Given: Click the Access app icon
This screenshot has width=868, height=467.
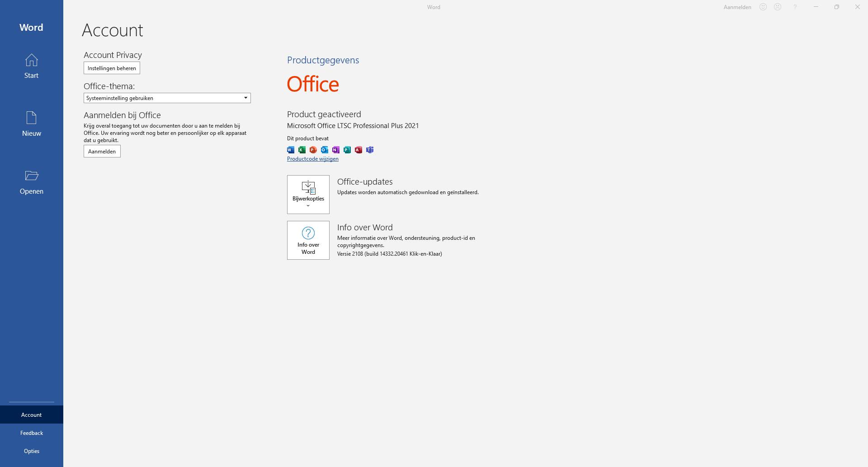Looking at the screenshot, I should point(359,150).
